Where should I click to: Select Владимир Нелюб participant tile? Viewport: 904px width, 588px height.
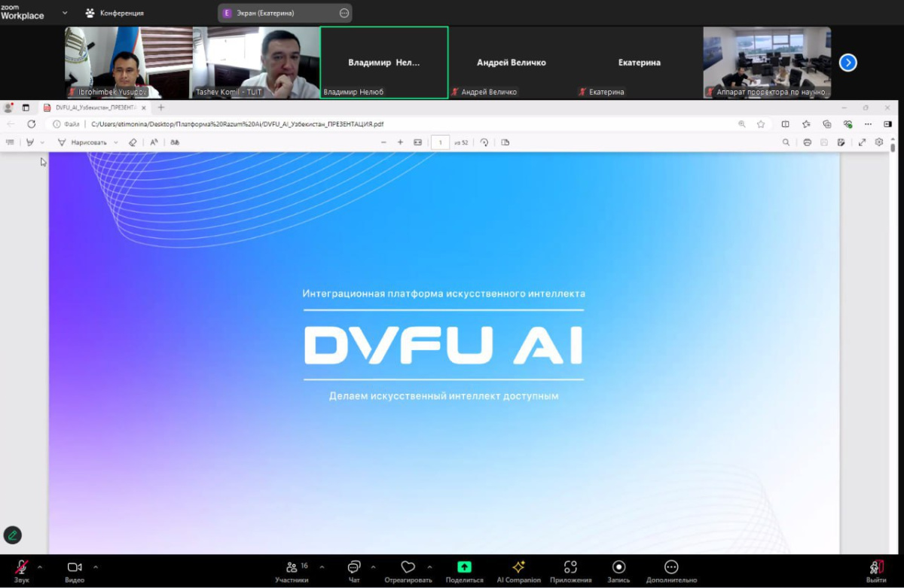coord(384,62)
